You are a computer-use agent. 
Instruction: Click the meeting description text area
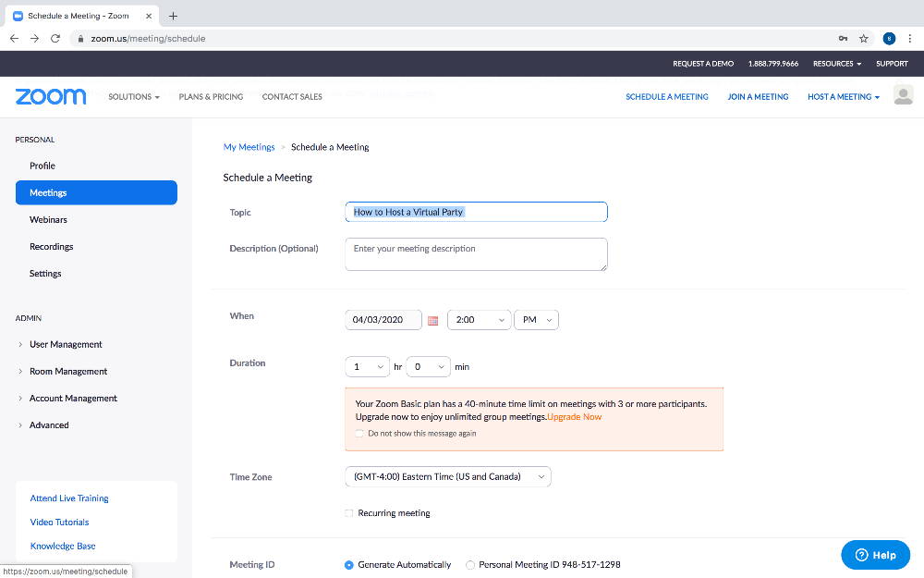(x=476, y=254)
